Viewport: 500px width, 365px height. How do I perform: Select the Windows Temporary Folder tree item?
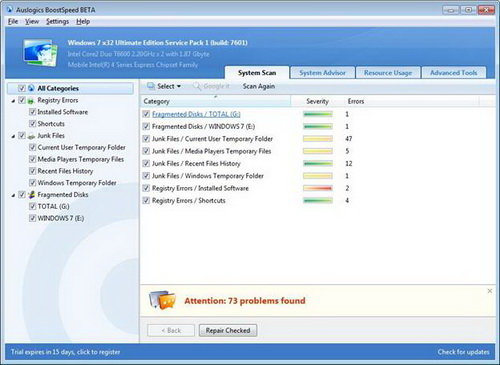pyautogui.click(x=77, y=183)
